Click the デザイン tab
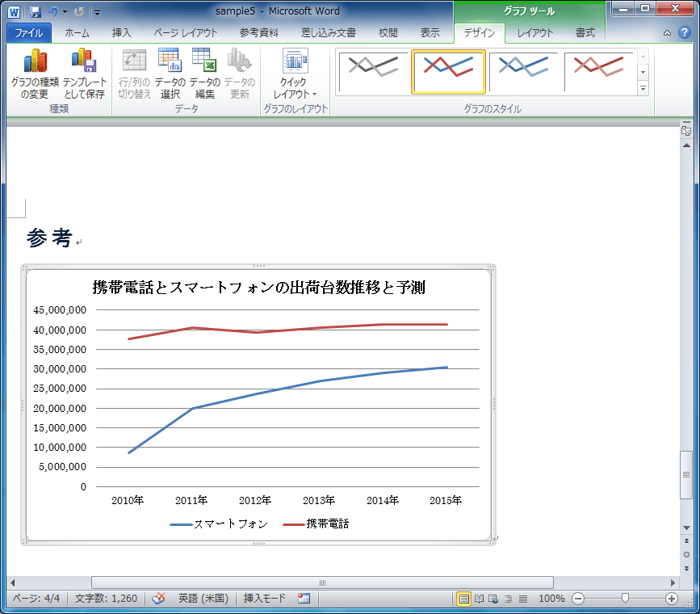Screen dimensions: 700x614 click(479, 33)
